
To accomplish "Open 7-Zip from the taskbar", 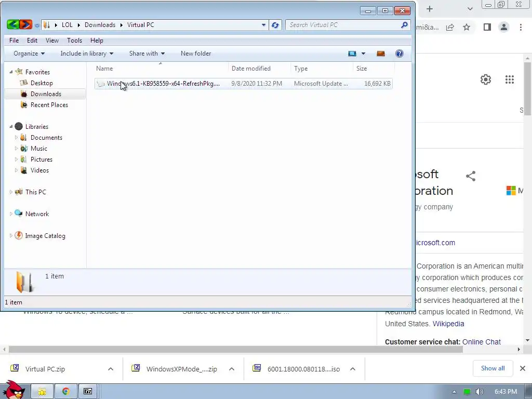I will 88,392.
